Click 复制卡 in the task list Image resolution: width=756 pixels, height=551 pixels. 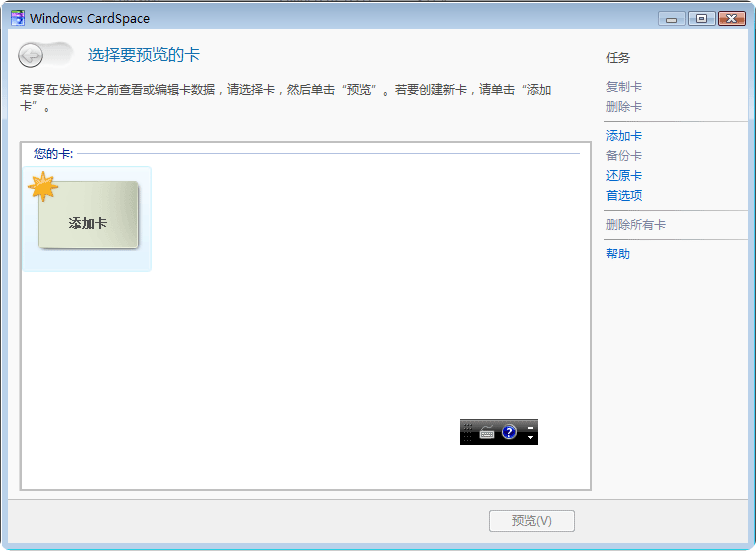click(624, 87)
